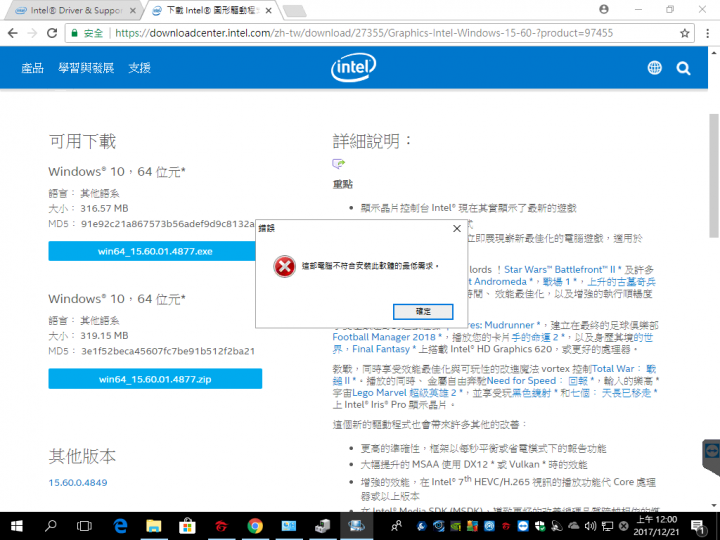Click the NVIDIA tray icon
This screenshot has width=720, height=540.
[x=456, y=526]
